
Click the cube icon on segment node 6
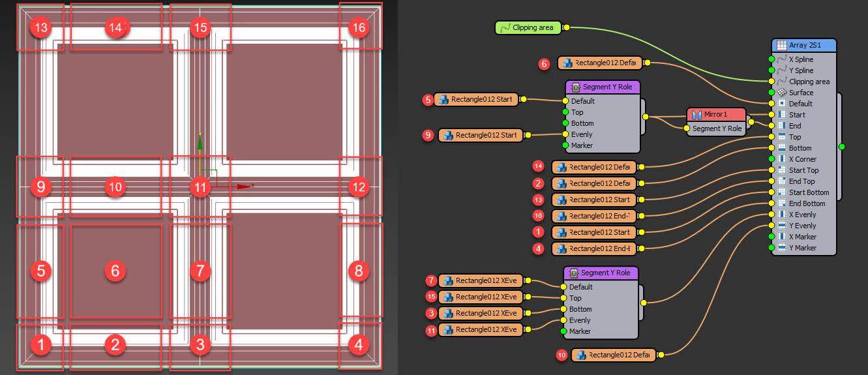(567, 63)
